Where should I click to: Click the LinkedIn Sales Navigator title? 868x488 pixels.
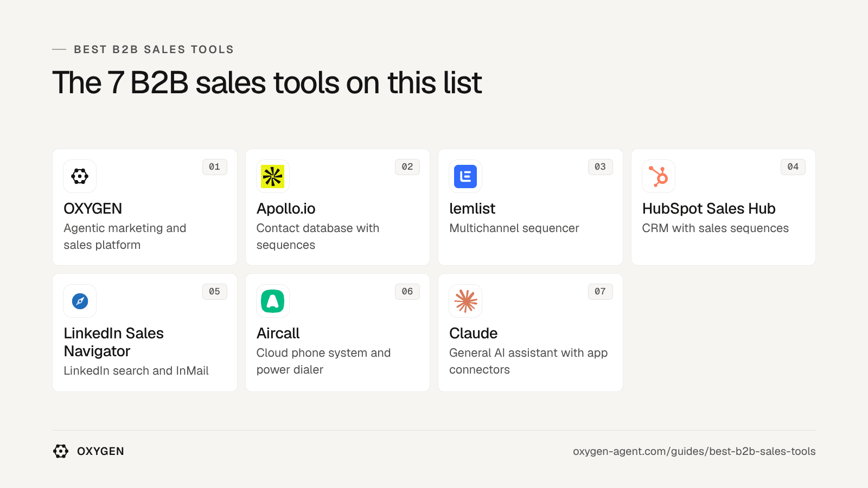coord(114,342)
